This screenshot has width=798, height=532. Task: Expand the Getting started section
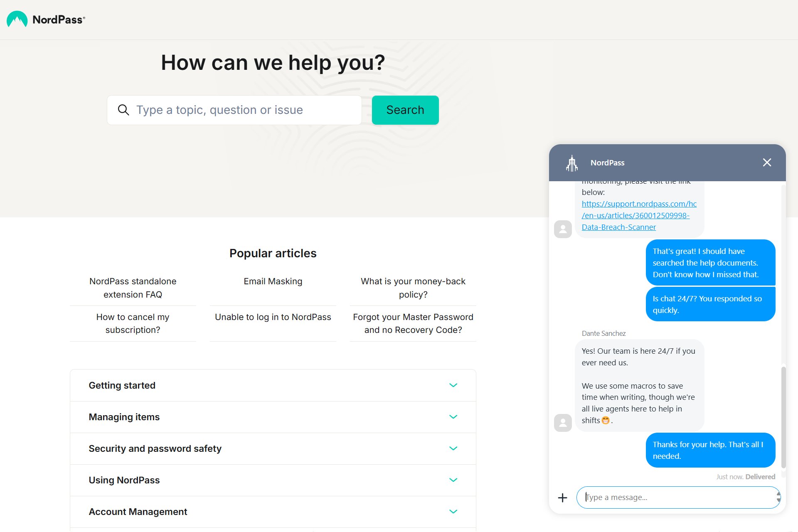click(x=453, y=385)
